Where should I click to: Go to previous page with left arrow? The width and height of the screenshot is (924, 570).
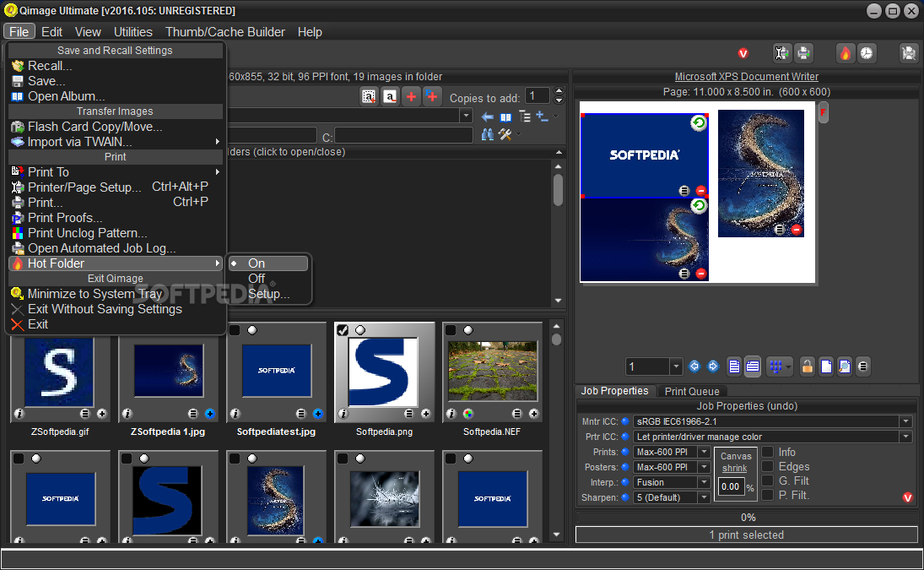[694, 366]
